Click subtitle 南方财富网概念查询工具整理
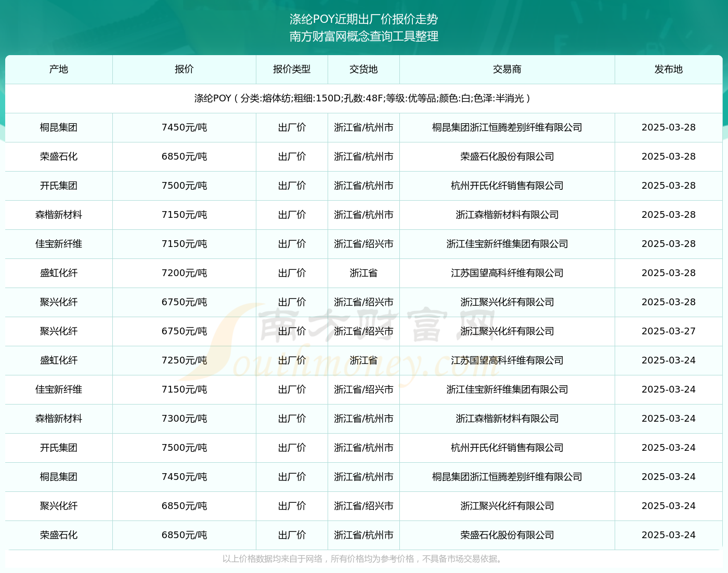Image resolution: width=728 pixels, height=573 pixels. (363, 36)
